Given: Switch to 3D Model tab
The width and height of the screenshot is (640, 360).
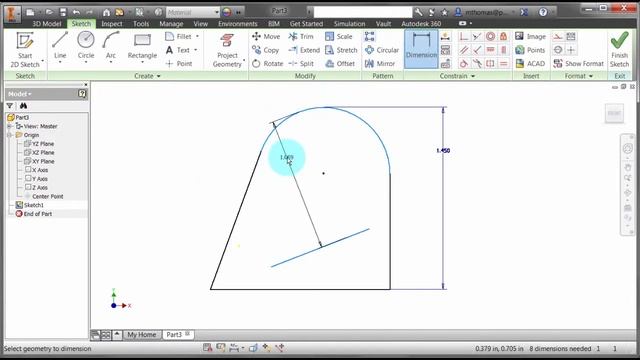Looking at the screenshot, I should coord(47,24).
